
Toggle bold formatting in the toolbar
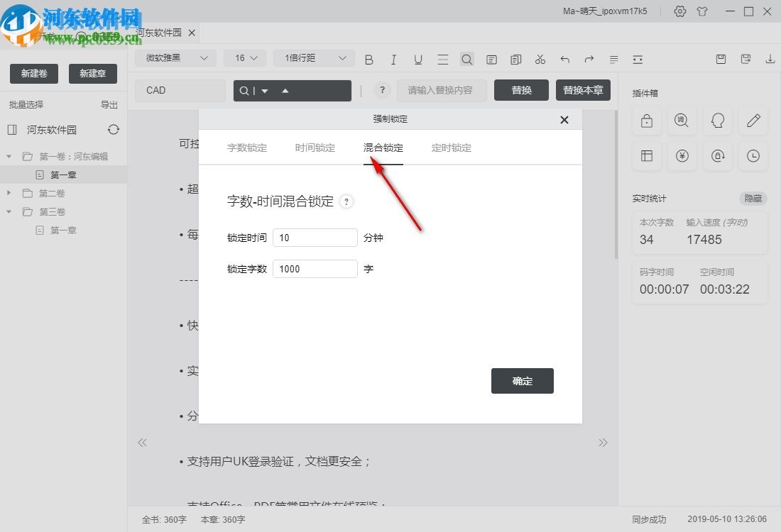tap(369, 60)
